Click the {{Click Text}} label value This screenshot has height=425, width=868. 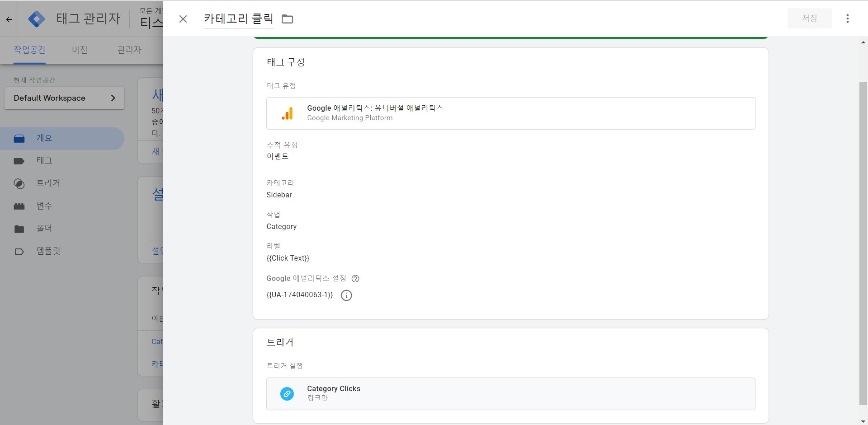coord(288,258)
